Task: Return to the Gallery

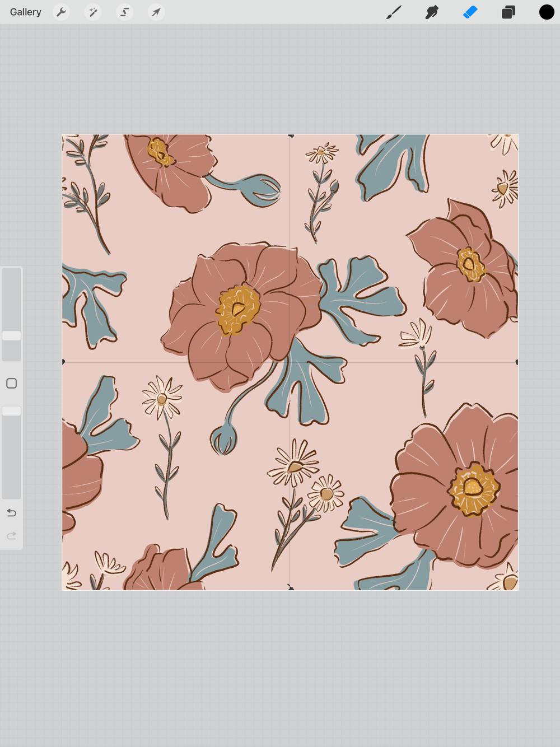Action: (x=26, y=12)
